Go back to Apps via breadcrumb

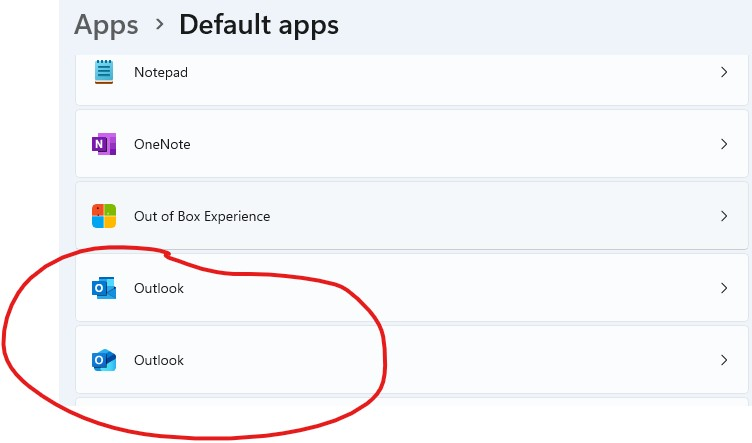[x=106, y=25]
